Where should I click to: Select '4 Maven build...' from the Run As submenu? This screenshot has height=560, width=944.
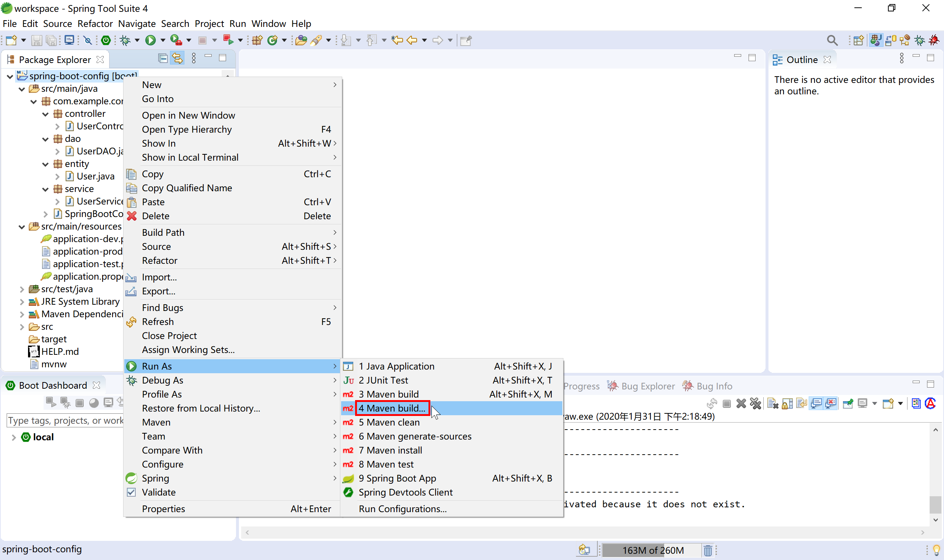coord(392,408)
